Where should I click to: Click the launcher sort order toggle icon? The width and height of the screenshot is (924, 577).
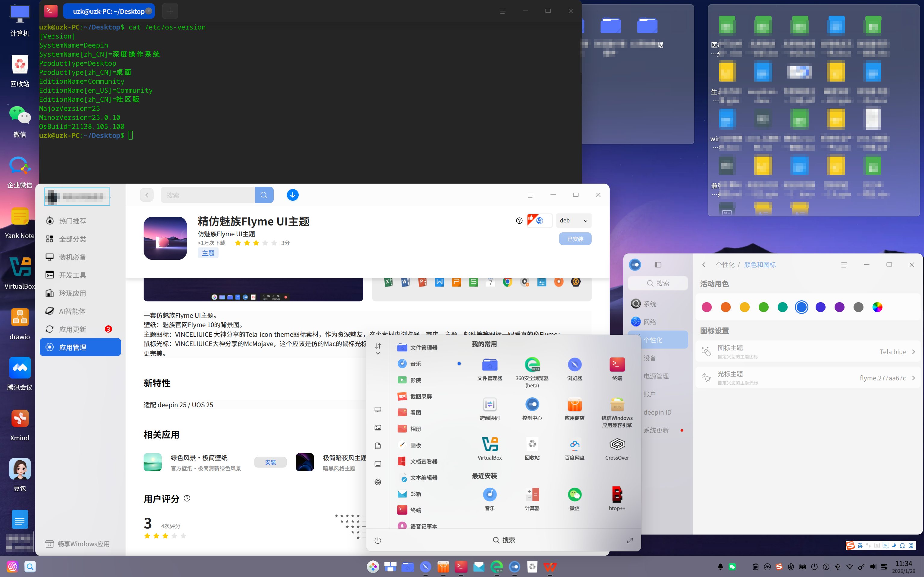pyautogui.click(x=378, y=346)
